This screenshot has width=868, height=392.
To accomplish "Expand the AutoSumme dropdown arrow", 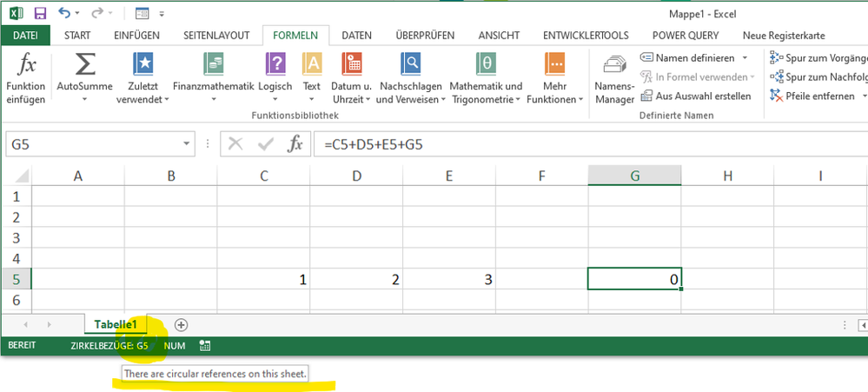I will point(84,100).
